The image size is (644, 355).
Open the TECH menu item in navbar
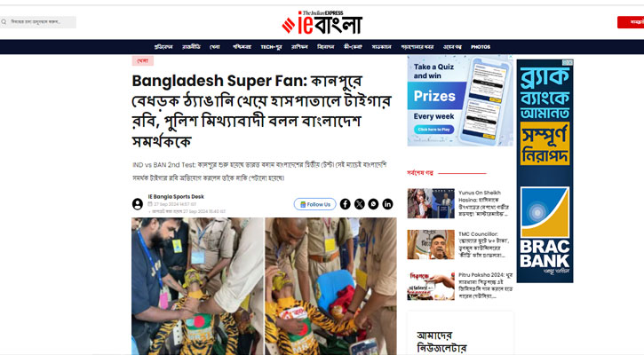271,47
